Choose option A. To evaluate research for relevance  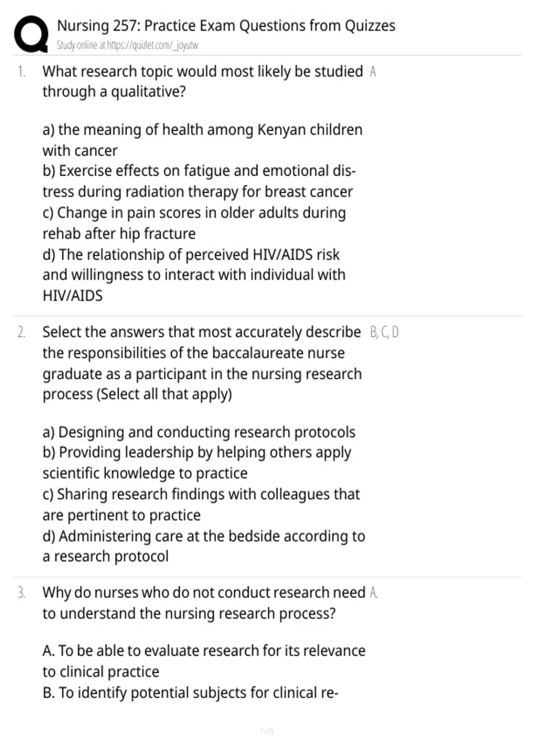point(204,661)
